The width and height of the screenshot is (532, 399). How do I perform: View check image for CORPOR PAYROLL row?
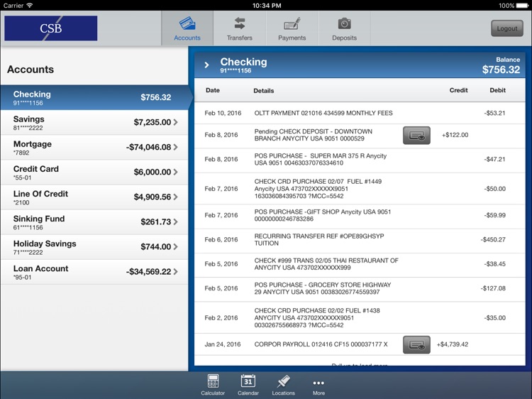coord(416,344)
